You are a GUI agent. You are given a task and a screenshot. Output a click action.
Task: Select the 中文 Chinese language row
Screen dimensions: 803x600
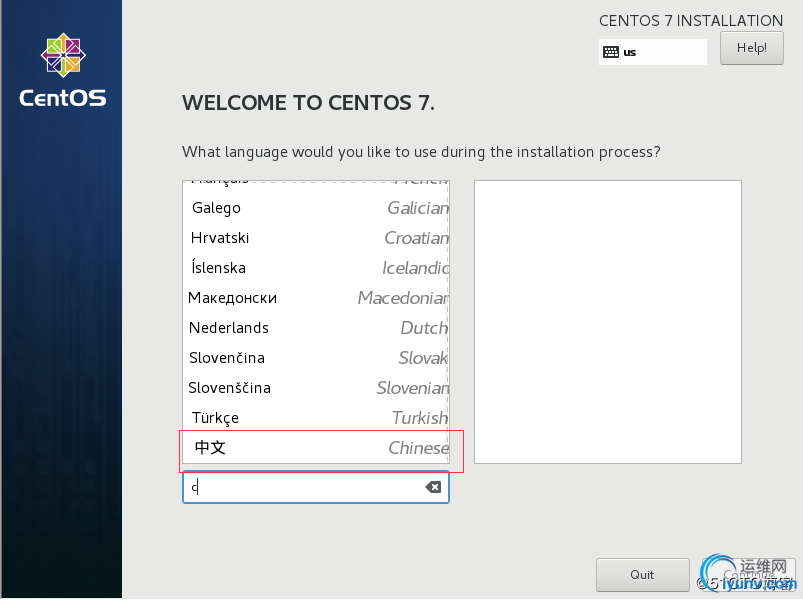click(x=316, y=448)
